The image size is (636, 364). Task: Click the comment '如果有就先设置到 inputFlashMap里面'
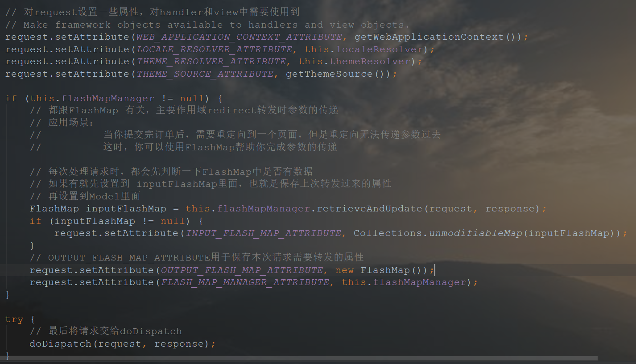[211, 184]
